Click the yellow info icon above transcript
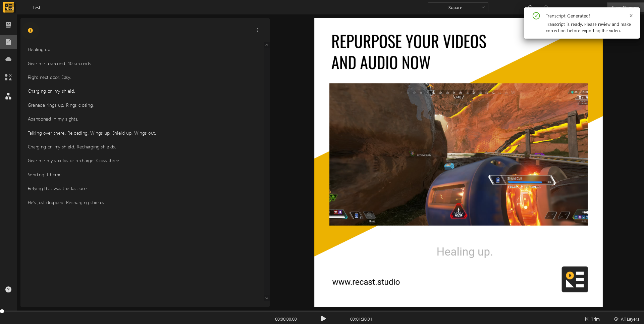Viewport: 644px width, 324px height. pyautogui.click(x=31, y=31)
